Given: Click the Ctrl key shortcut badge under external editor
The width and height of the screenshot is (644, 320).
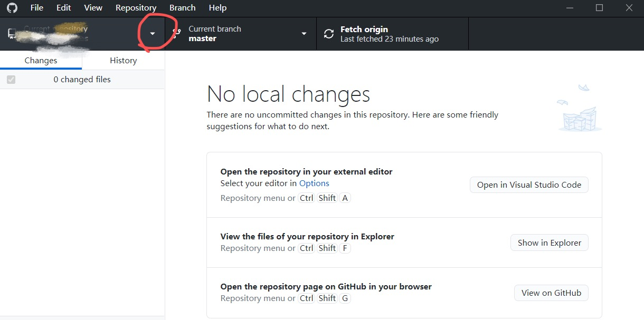Looking at the screenshot, I should coord(306,198).
